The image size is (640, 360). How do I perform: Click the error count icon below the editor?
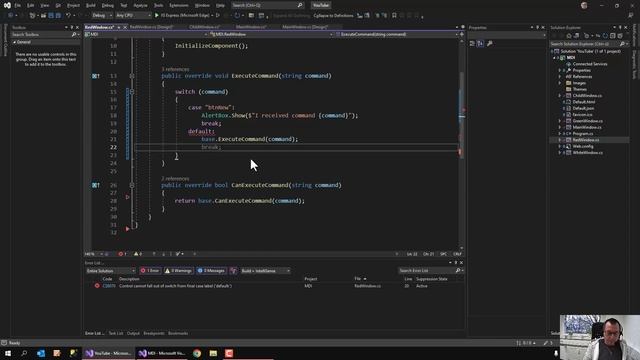tap(120, 254)
